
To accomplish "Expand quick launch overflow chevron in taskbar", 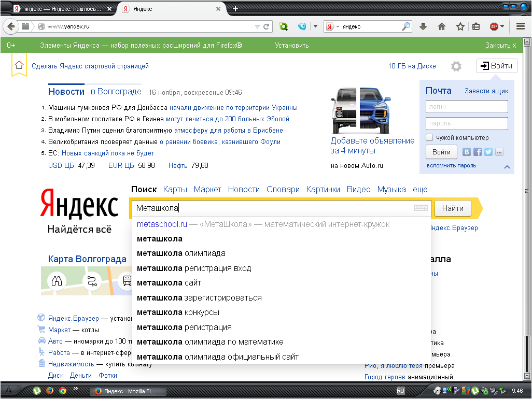I will coord(75,389).
